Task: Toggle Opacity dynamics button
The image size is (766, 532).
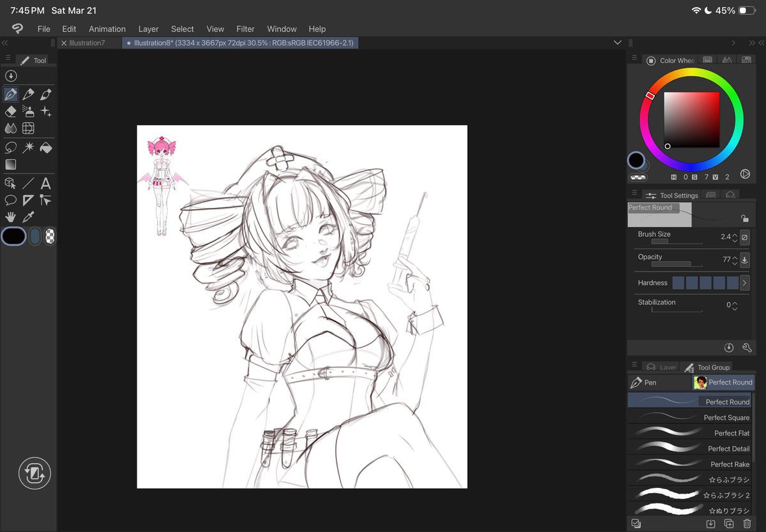Action: coord(745,260)
